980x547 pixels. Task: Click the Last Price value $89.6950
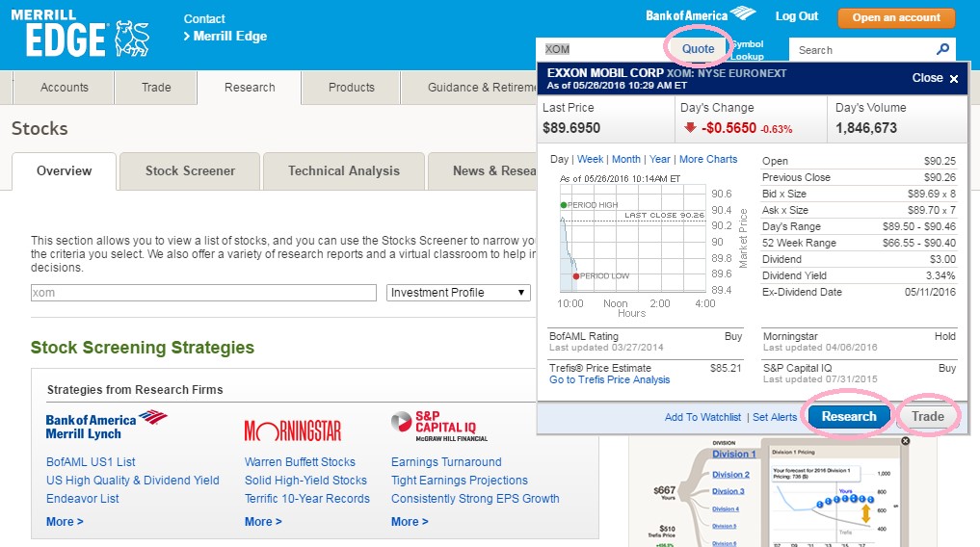(x=571, y=128)
